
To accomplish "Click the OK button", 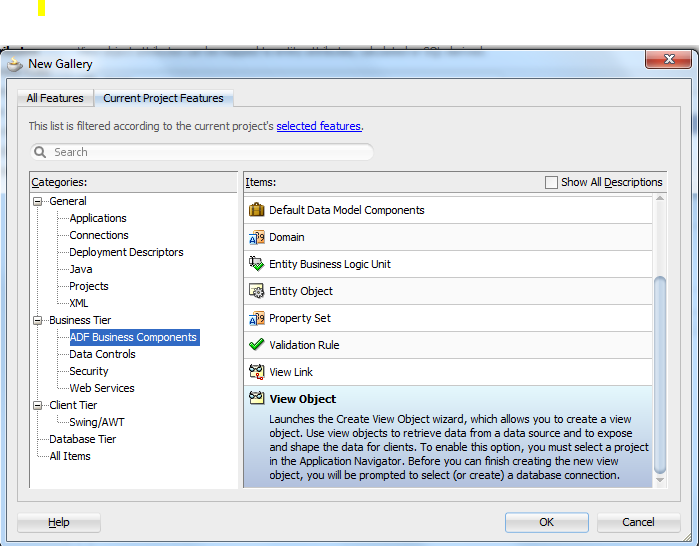I will coord(547,522).
